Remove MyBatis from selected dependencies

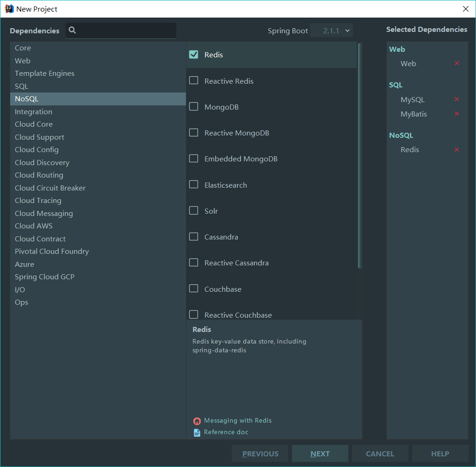(x=457, y=113)
